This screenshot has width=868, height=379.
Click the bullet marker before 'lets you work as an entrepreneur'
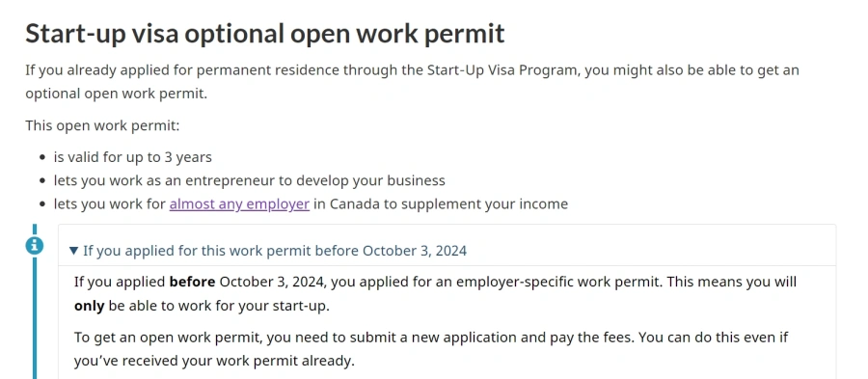(x=43, y=181)
